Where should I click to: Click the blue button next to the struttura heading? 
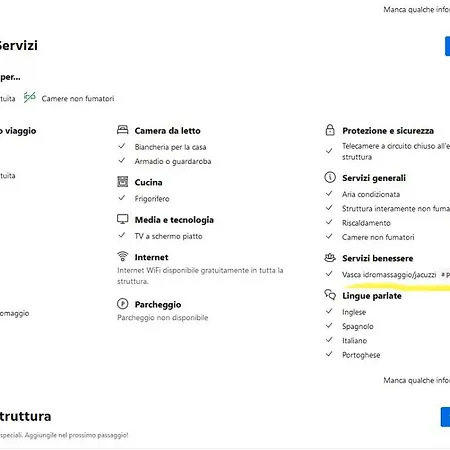[x=445, y=417]
